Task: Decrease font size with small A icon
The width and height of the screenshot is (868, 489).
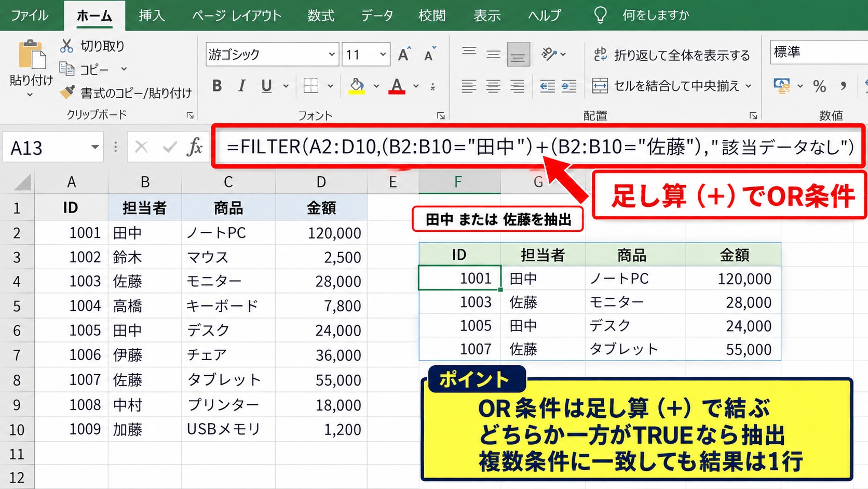Action: pos(430,54)
